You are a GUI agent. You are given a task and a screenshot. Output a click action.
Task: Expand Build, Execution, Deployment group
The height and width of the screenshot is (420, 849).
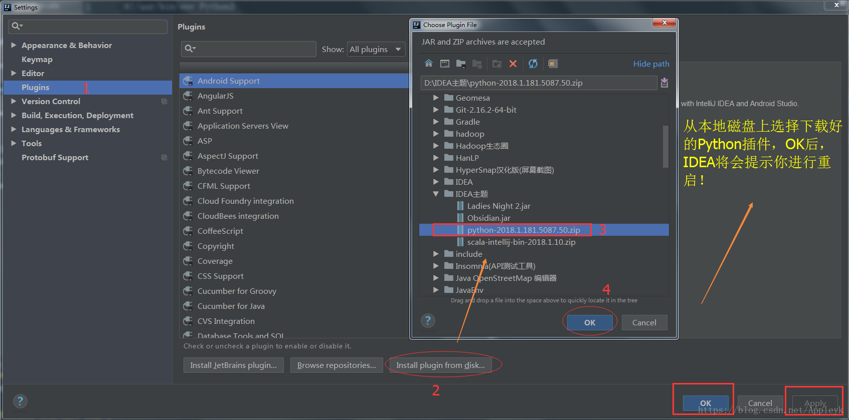click(14, 115)
